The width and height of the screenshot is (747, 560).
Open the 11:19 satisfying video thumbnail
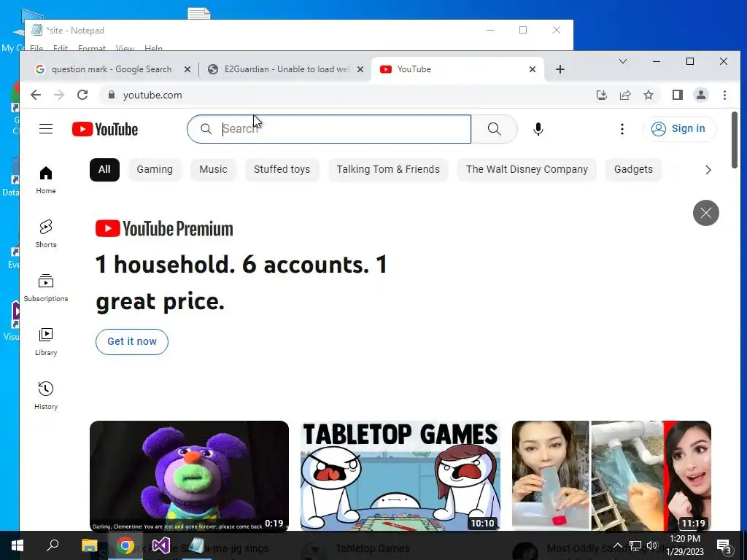coord(611,475)
